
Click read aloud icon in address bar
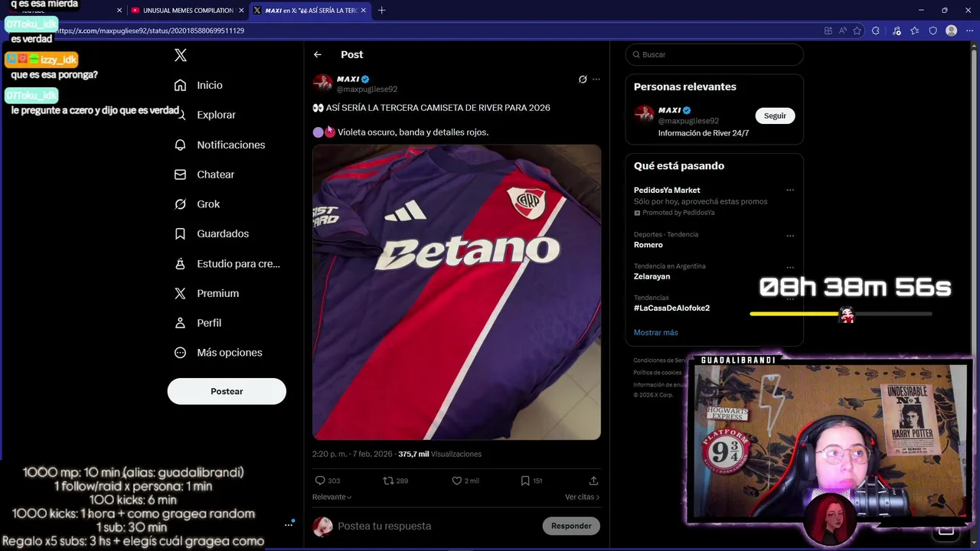point(842,31)
